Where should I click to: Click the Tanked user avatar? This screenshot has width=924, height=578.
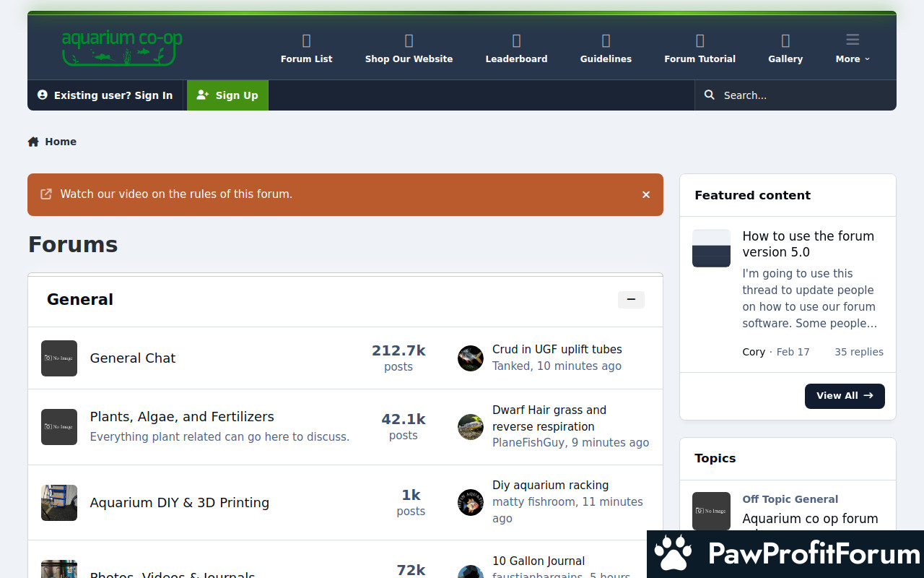[471, 358]
